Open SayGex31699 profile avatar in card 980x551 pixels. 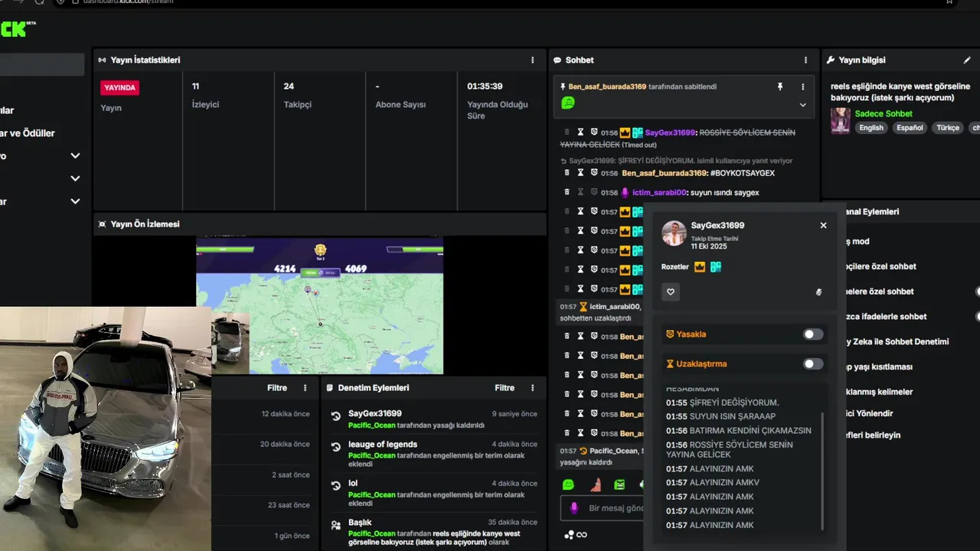(x=674, y=233)
